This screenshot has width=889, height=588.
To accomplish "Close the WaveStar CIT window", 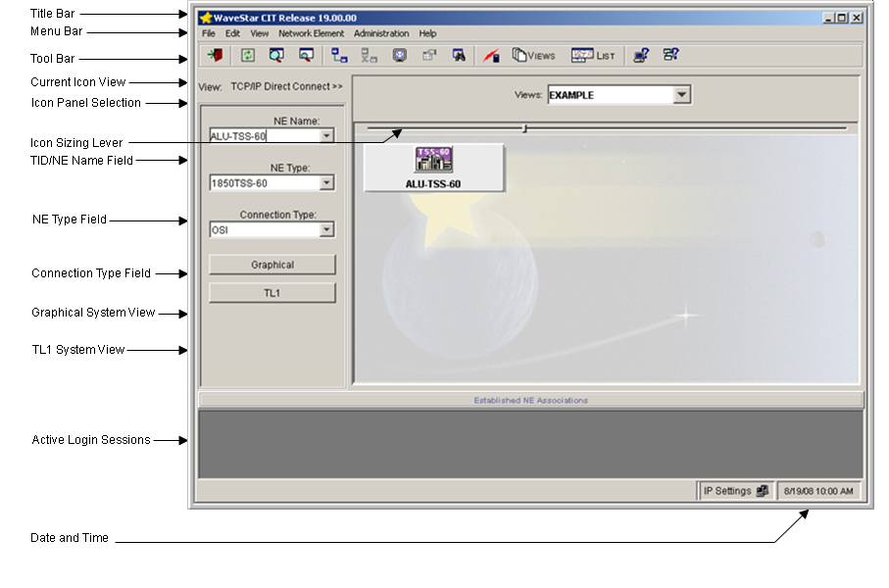I will tap(857, 18).
